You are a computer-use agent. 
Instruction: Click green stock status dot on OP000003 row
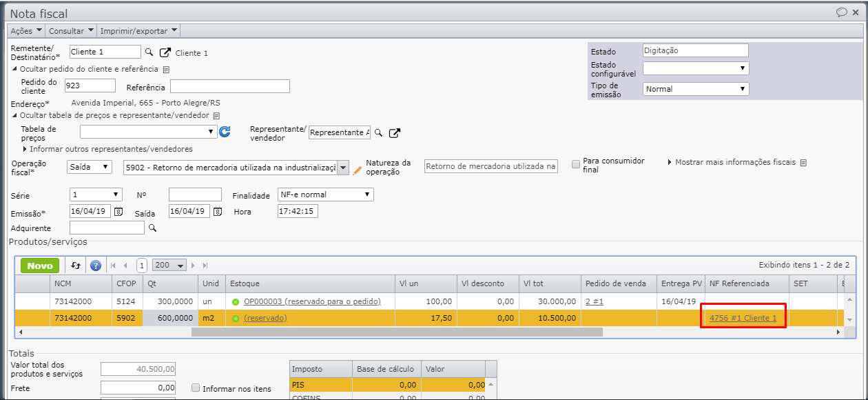236,302
